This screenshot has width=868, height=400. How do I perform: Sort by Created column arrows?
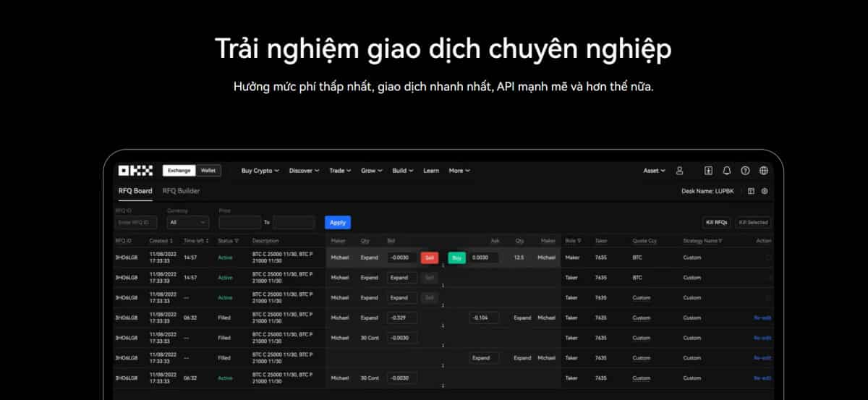click(x=171, y=241)
